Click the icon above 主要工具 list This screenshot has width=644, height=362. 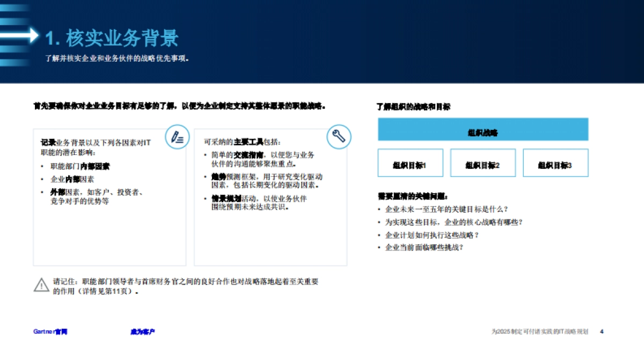[339, 136]
